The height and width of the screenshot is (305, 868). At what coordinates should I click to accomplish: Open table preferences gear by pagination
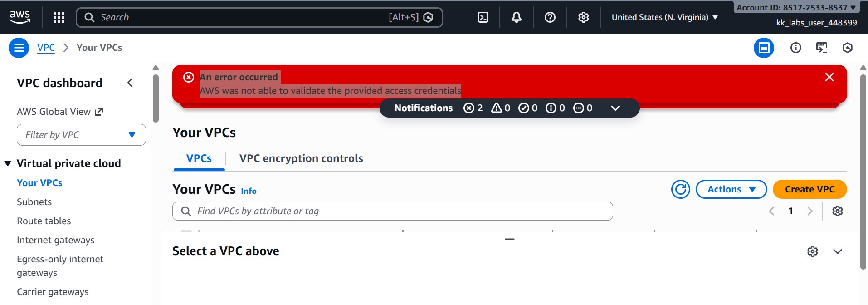click(x=837, y=211)
